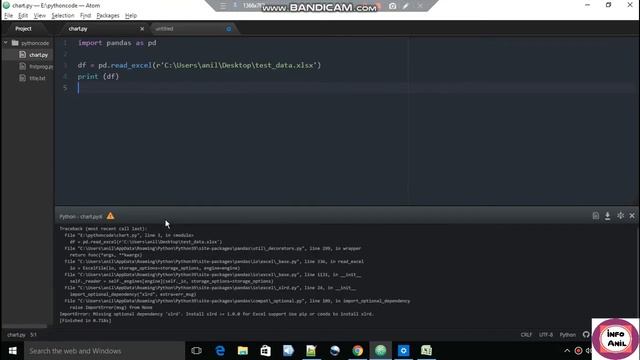Click the UTF-8 encoding indicator

click(x=546, y=335)
